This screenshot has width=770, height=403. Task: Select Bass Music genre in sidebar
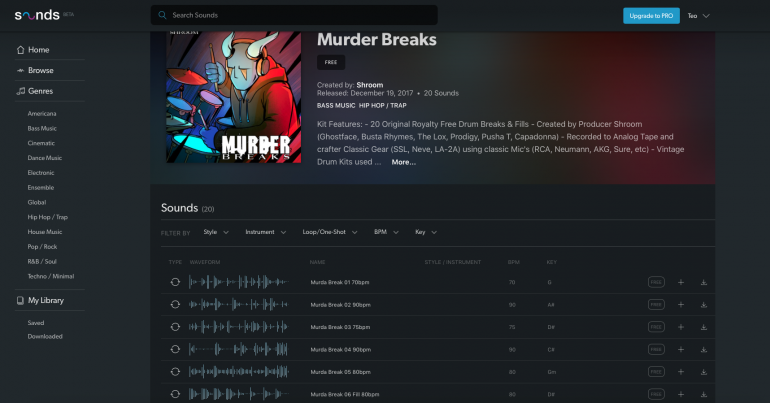coord(42,128)
